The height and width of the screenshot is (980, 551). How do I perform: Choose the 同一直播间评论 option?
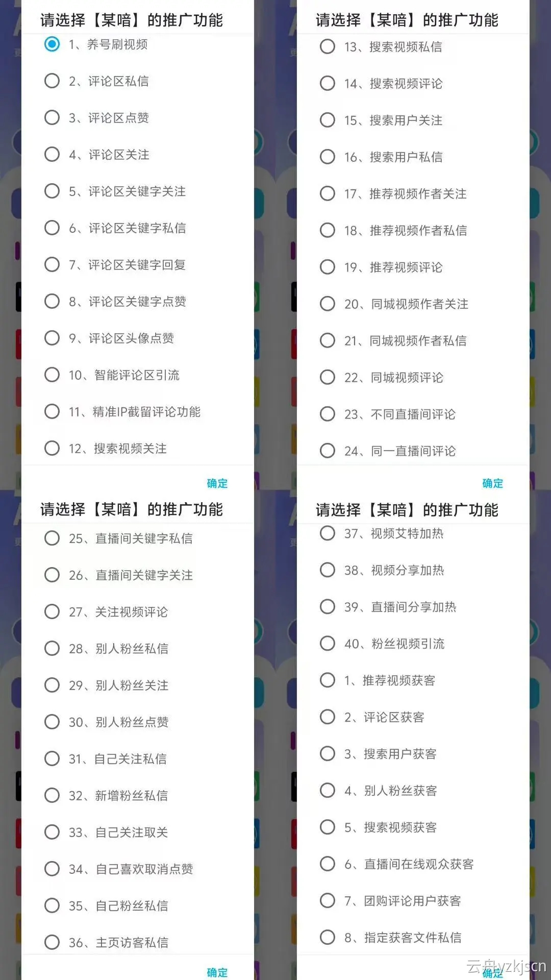(328, 451)
